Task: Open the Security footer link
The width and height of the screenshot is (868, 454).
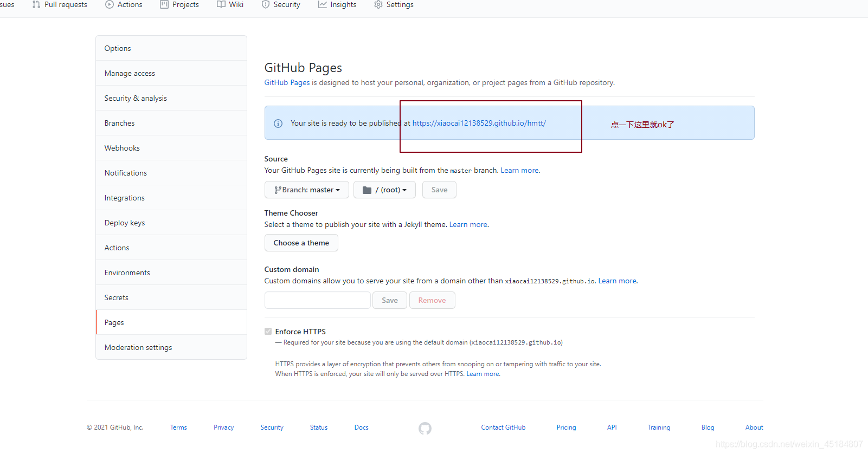Action: tap(272, 427)
